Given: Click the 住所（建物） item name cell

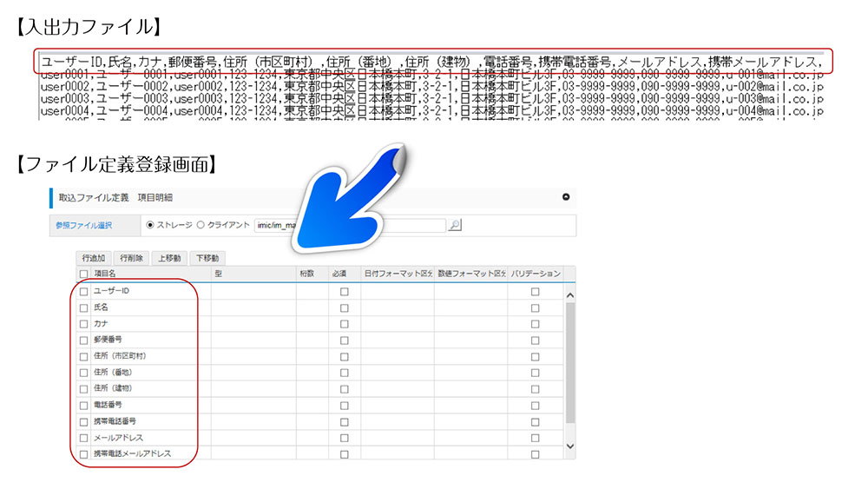Looking at the screenshot, I should 150,389.
